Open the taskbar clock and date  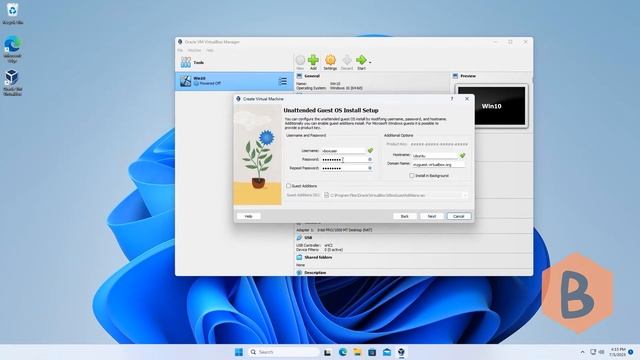point(617,352)
